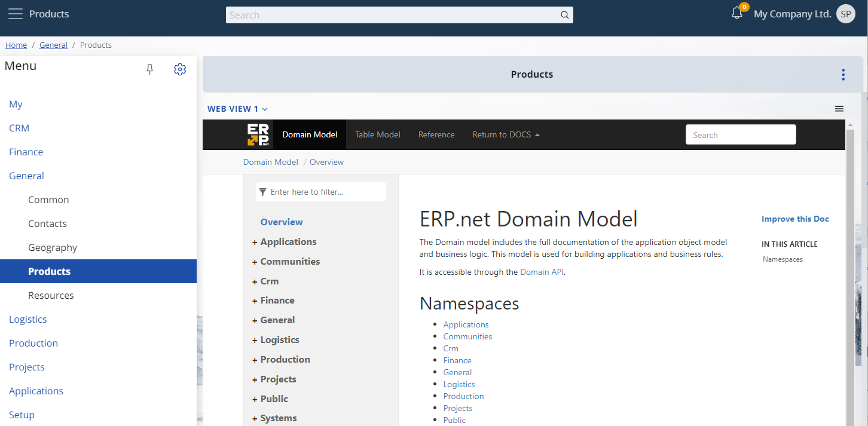Open Logistics namespace link
868x426 pixels.
(459, 384)
